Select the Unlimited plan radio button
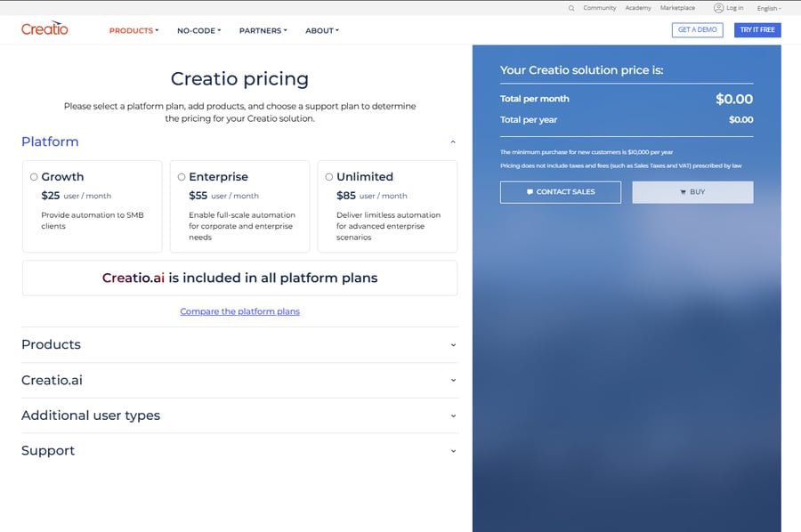Viewport: 801px width, 532px height. coord(329,177)
